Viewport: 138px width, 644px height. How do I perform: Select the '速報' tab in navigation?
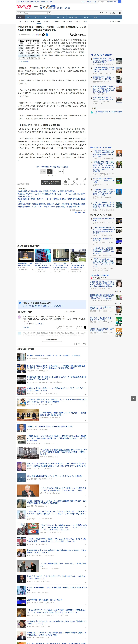[x=28, y=17]
